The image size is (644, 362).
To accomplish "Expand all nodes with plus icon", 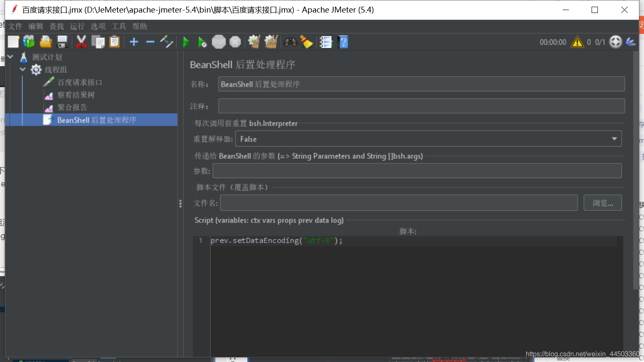I will click(x=134, y=42).
